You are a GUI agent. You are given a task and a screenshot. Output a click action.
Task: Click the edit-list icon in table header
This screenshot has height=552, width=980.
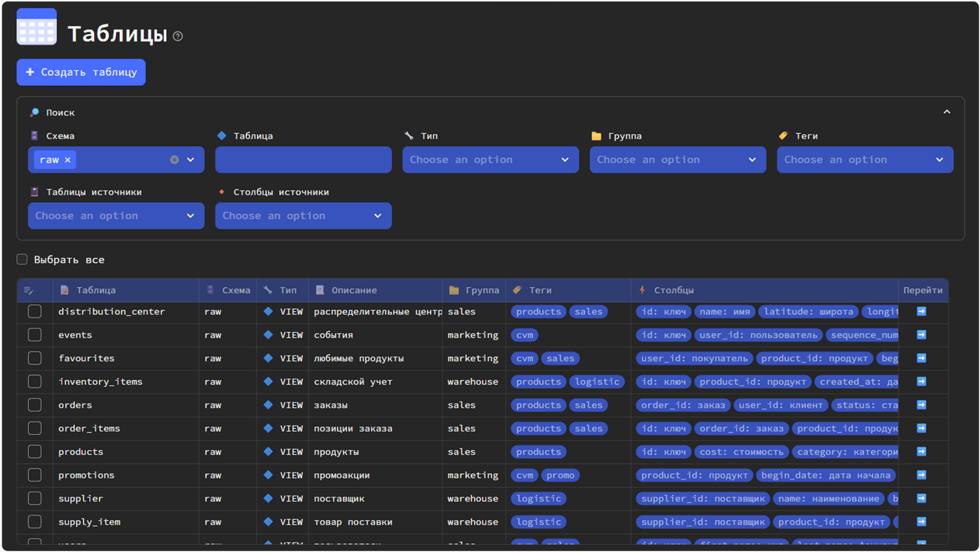coord(29,290)
